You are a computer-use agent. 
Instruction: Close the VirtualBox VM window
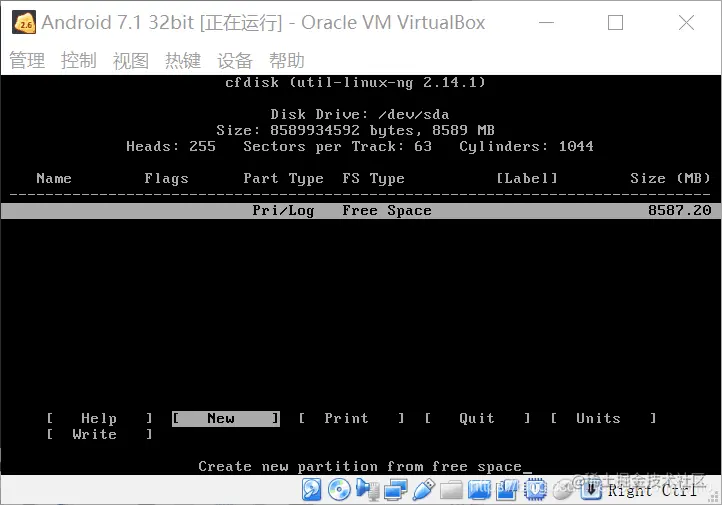click(x=686, y=22)
